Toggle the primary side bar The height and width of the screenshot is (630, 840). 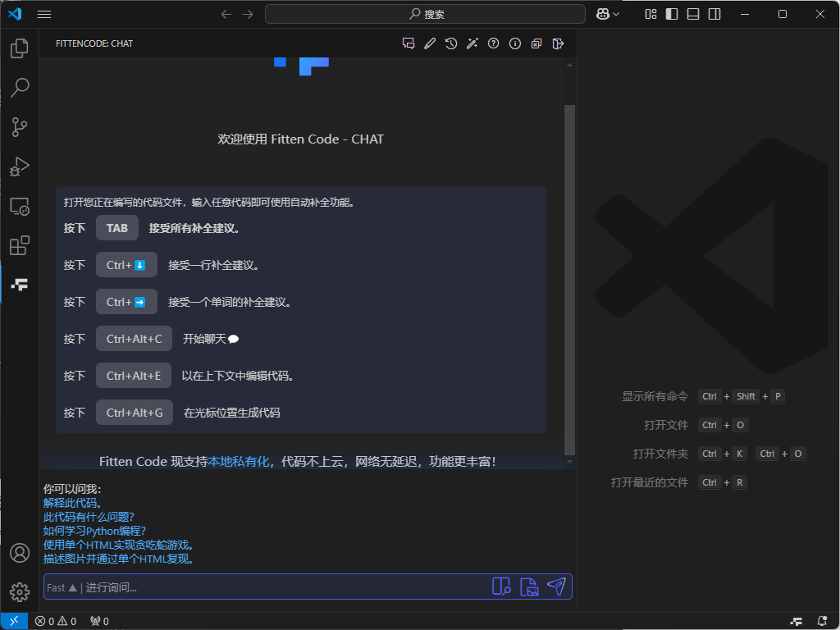[x=672, y=15]
